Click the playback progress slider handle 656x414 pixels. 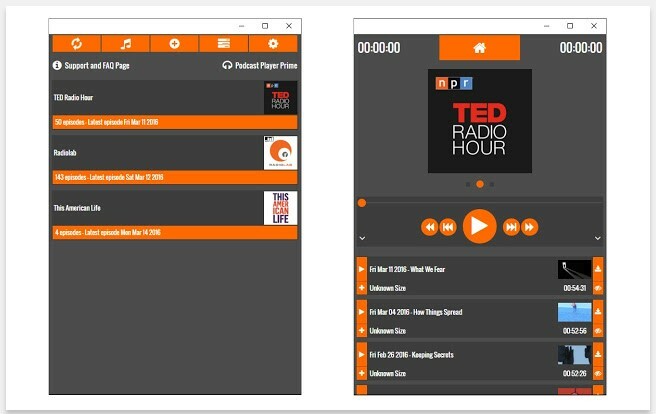362,203
